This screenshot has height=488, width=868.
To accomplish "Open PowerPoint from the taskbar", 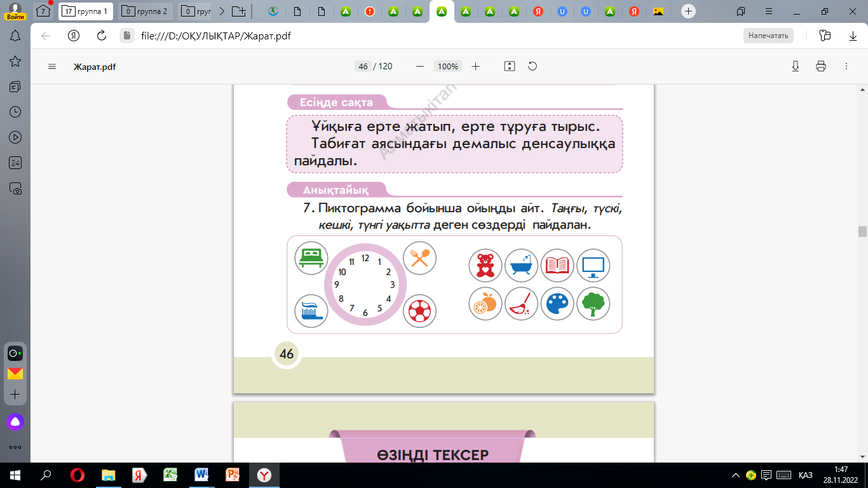I will (x=233, y=475).
